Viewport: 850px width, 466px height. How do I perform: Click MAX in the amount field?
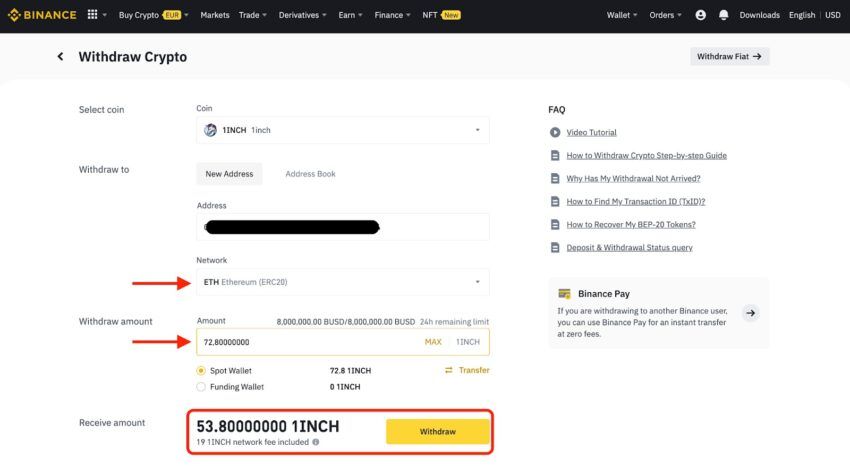433,342
